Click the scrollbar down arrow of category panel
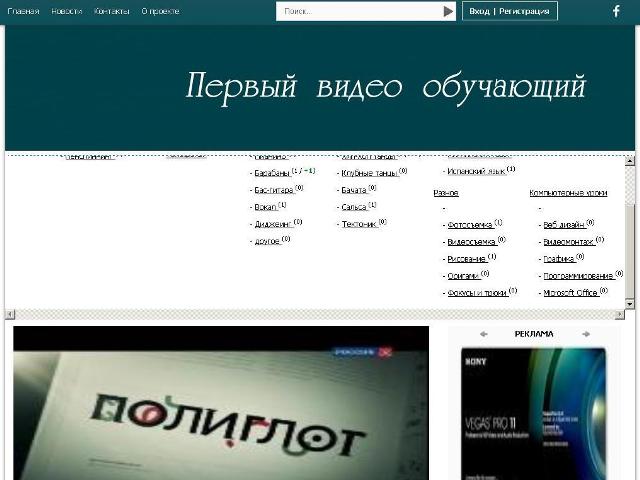640x480 pixels. click(629, 303)
